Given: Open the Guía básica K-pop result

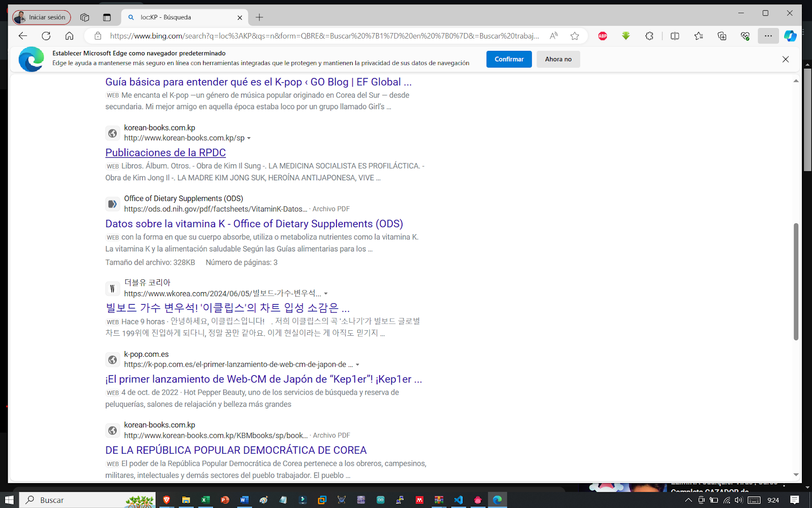Looking at the screenshot, I should 258,82.
